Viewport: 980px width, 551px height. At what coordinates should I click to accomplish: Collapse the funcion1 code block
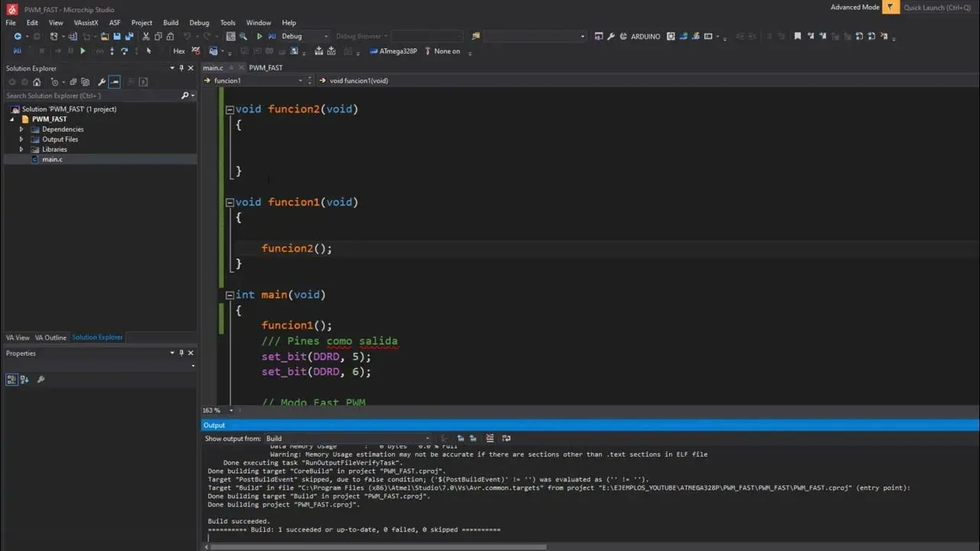[x=229, y=202]
